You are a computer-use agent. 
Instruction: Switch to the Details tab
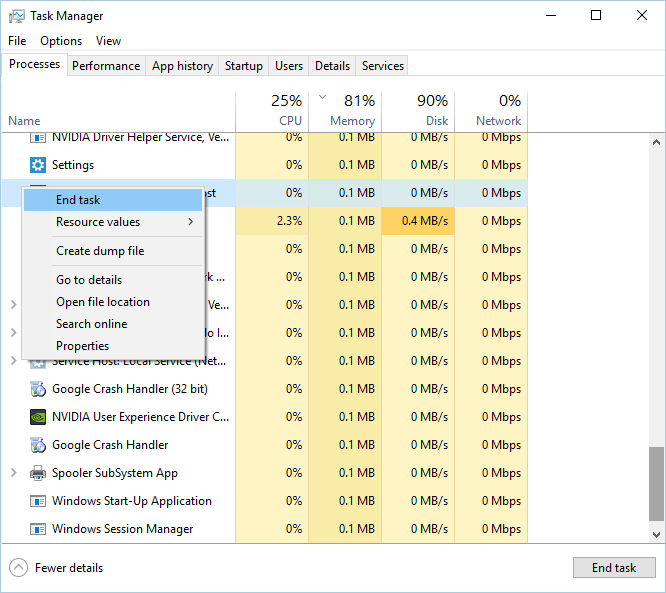click(x=333, y=66)
